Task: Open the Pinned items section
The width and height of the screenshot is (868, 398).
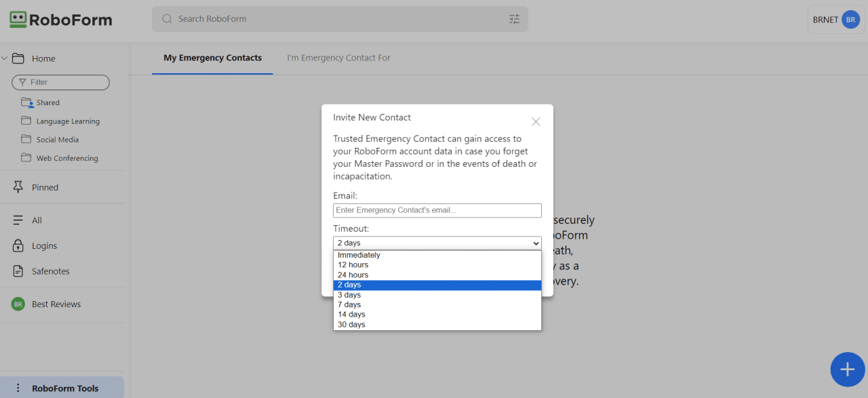Action: [x=45, y=187]
